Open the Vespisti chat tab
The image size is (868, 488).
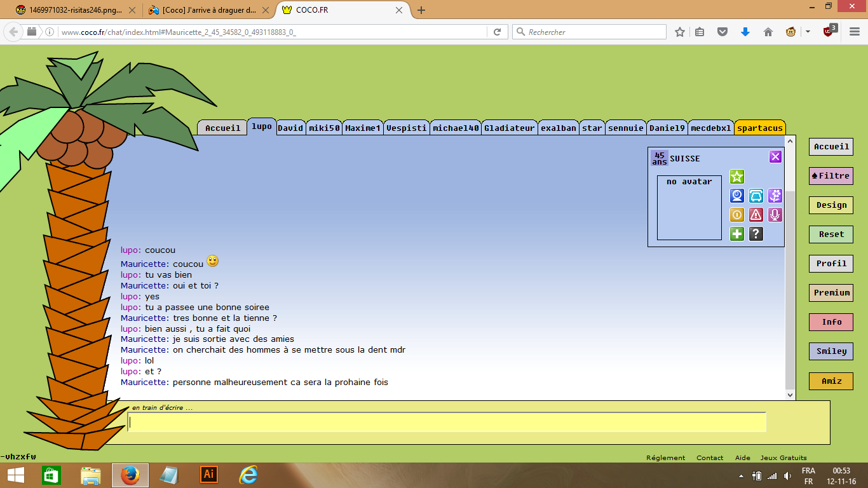(x=407, y=128)
